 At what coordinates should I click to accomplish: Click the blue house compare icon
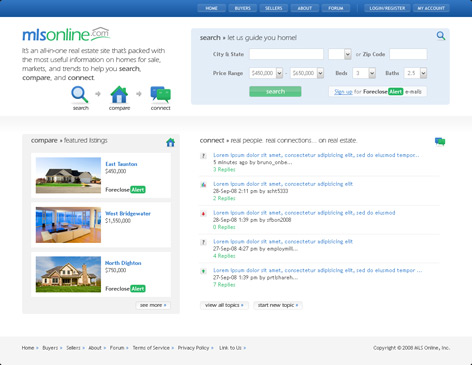point(119,95)
